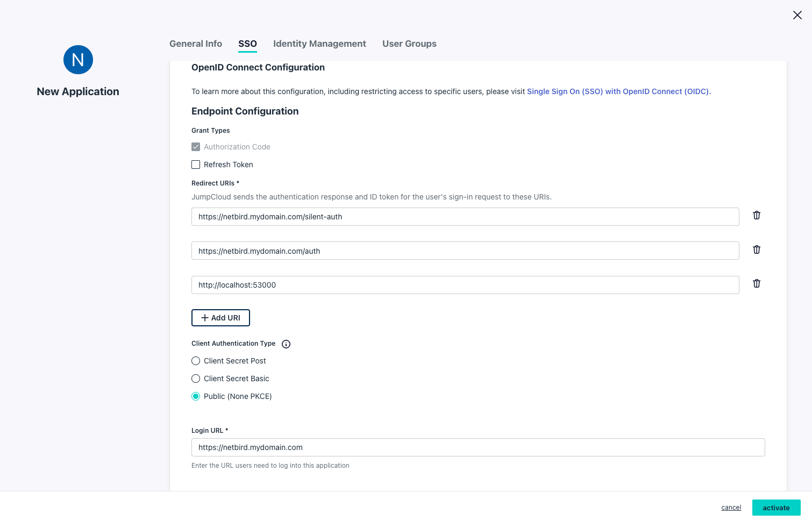This screenshot has width=812, height=521.
Task: Switch to the General Info tab
Action: [x=195, y=44]
